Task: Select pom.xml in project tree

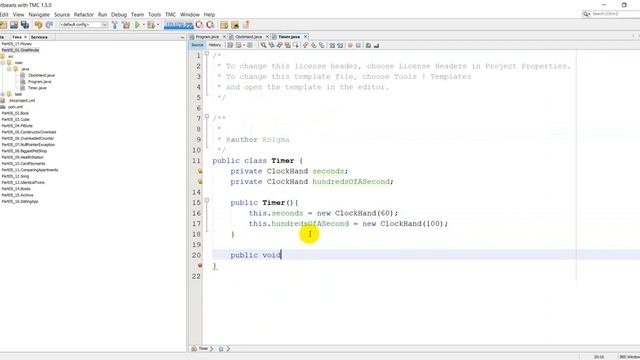Action: [16, 107]
